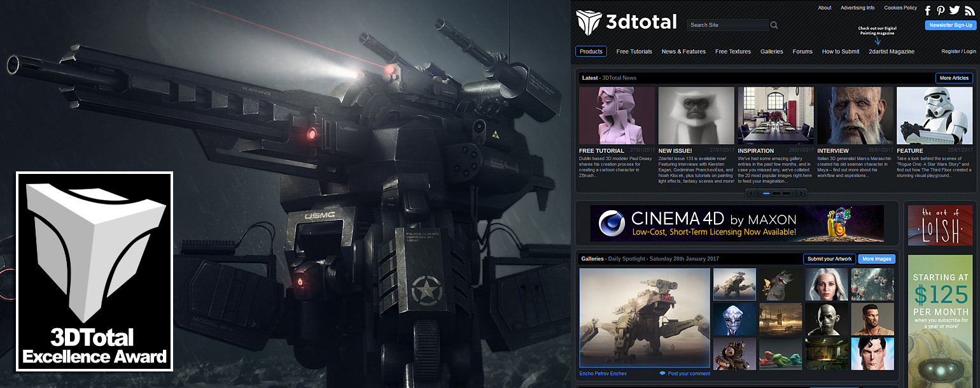Go to News & Features

[683, 52]
